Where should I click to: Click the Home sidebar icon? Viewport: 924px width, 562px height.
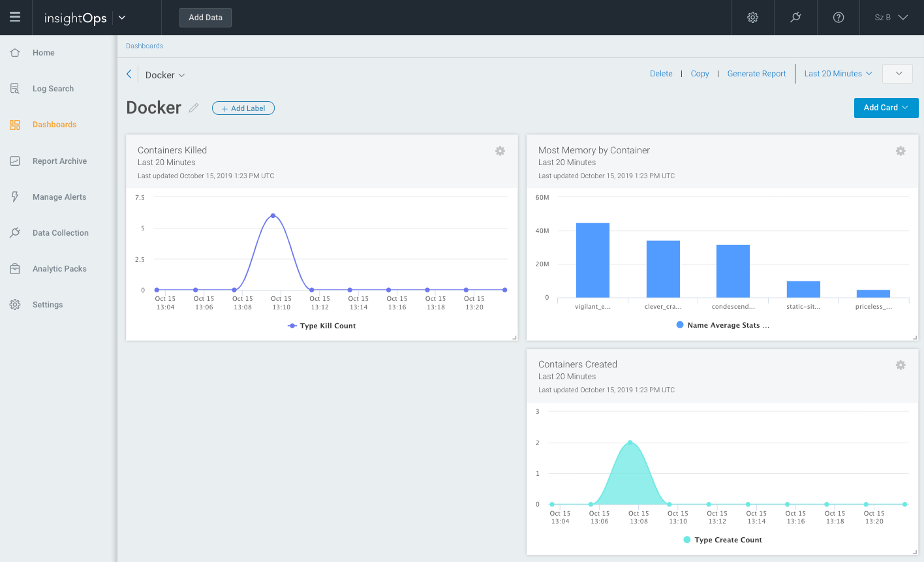[x=15, y=53]
